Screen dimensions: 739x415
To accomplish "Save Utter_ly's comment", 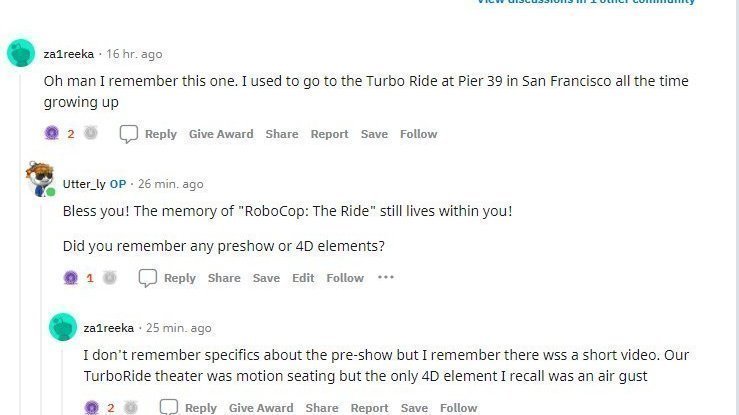I will pos(266,278).
